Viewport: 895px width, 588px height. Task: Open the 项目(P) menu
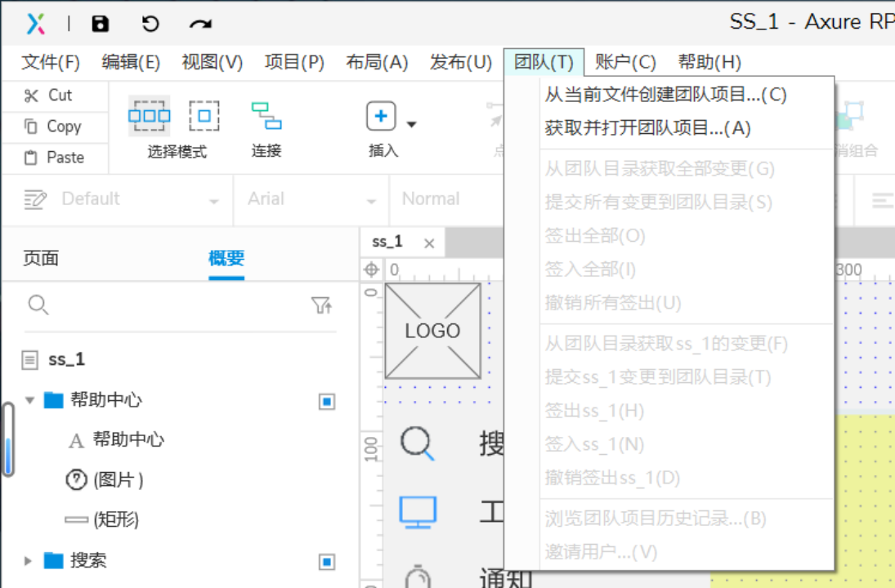[294, 61]
